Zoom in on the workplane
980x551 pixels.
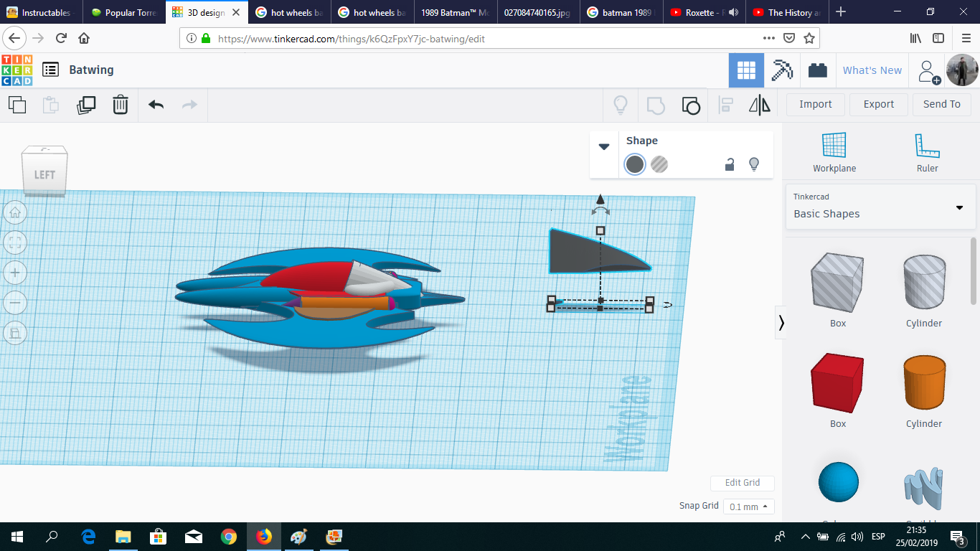tap(16, 273)
